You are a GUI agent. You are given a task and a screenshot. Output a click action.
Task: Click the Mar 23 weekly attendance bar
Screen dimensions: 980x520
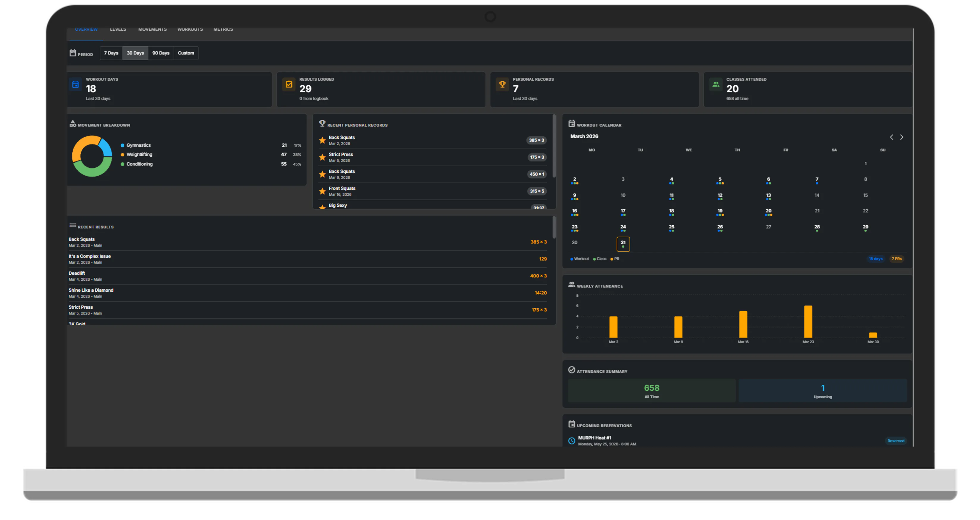point(808,322)
